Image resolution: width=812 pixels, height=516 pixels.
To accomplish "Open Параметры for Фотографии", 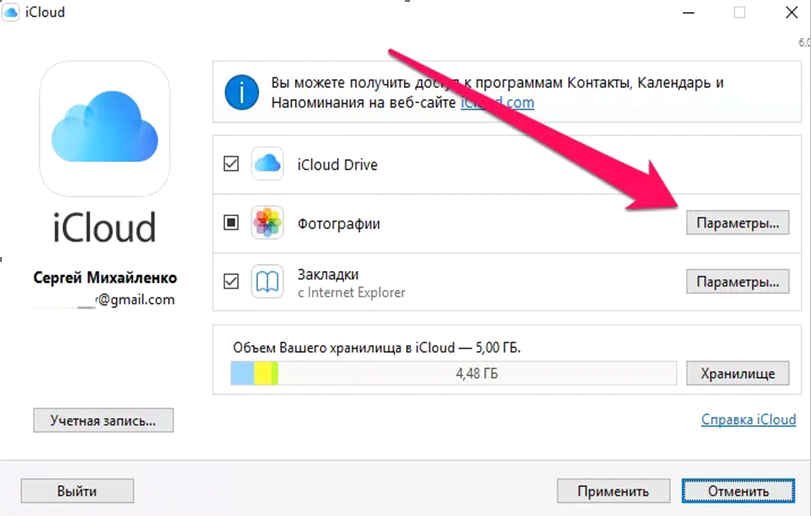I will [737, 223].
